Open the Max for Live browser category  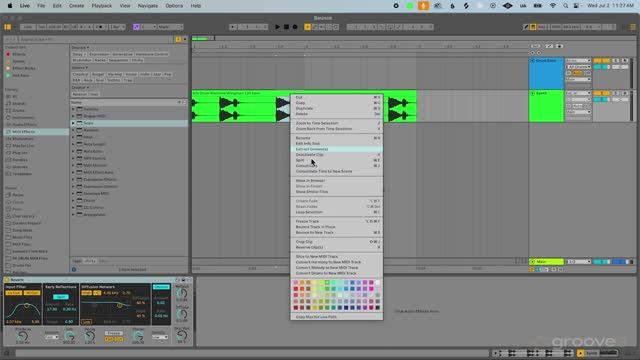point(23,146)
